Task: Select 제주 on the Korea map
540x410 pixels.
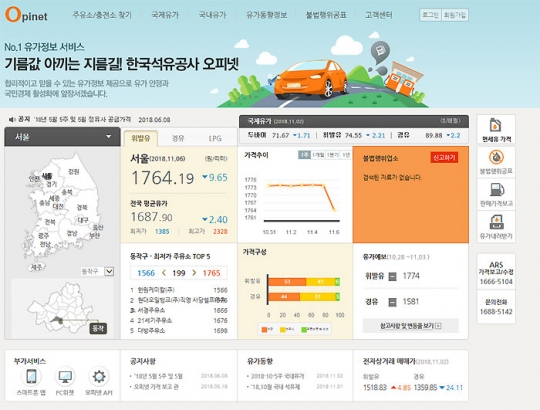Action: click(x=37, y=266)
